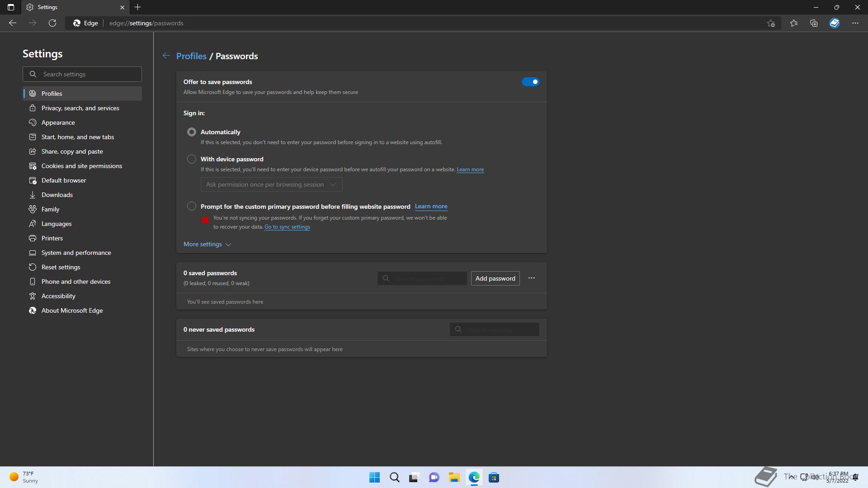
Task: Click the Search passwords field
Action: click(x=422, y=278)
